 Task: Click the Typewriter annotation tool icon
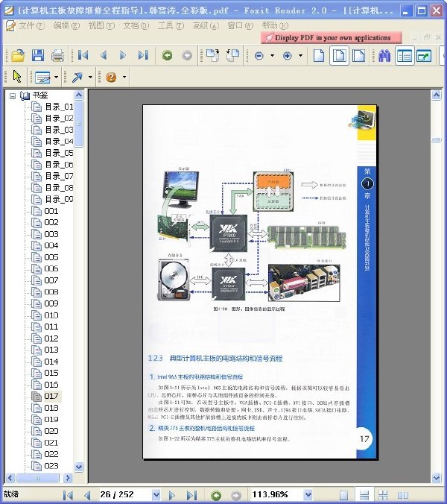point(42,77)
